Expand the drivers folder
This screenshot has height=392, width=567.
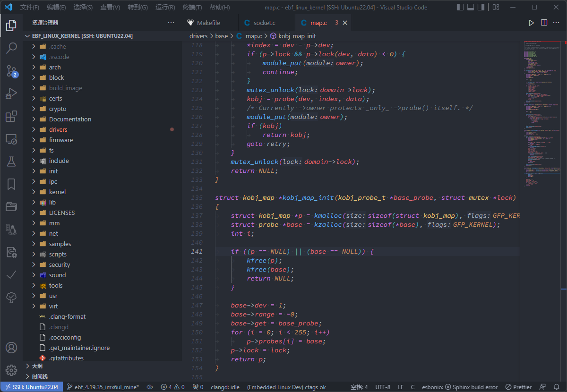pos(58,129)
